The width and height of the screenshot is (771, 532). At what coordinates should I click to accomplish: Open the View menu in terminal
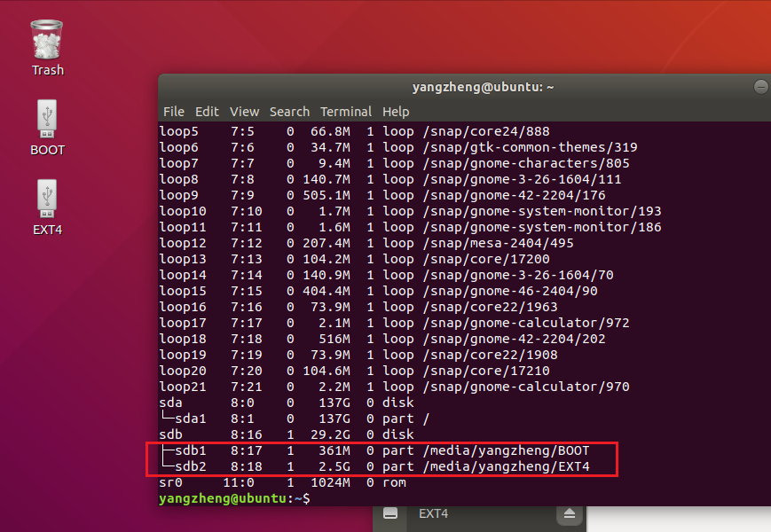(x=244, y=112)
